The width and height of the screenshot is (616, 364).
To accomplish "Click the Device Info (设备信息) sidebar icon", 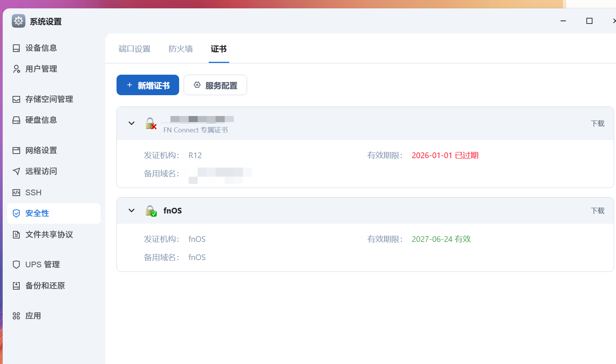I will 16,48.
